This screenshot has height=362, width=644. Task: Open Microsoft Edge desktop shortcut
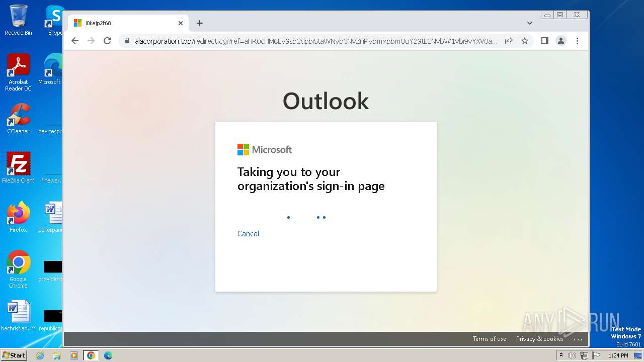50,69
